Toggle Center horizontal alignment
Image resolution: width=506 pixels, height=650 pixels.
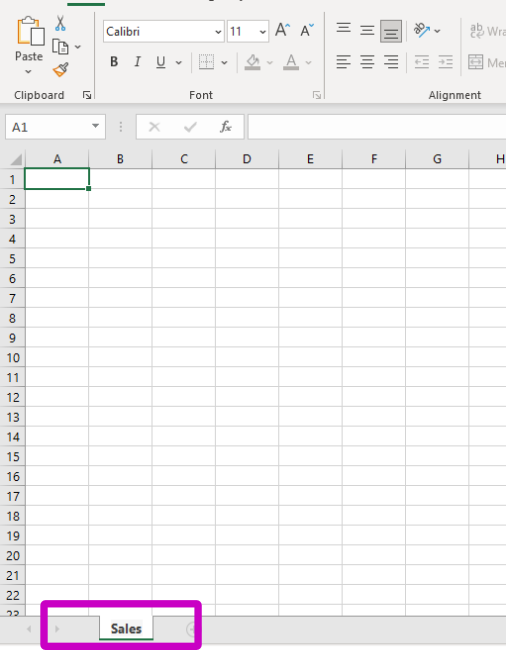pyautogui.click(x=367, y=62)
